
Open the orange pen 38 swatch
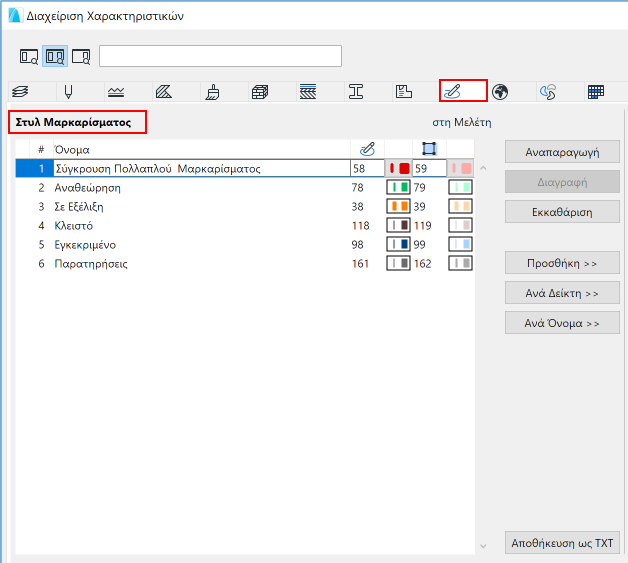(398, 206)
